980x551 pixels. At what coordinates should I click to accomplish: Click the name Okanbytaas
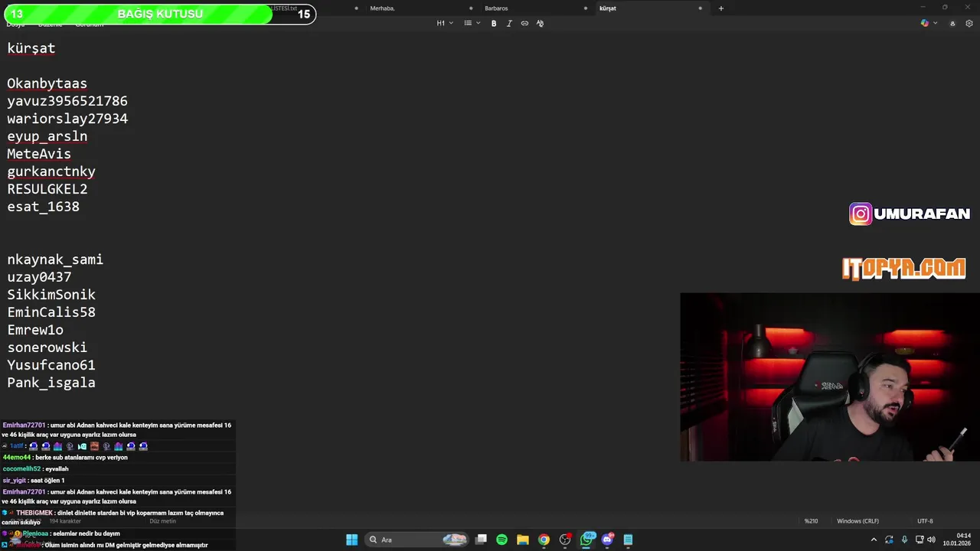pos(47,83)
